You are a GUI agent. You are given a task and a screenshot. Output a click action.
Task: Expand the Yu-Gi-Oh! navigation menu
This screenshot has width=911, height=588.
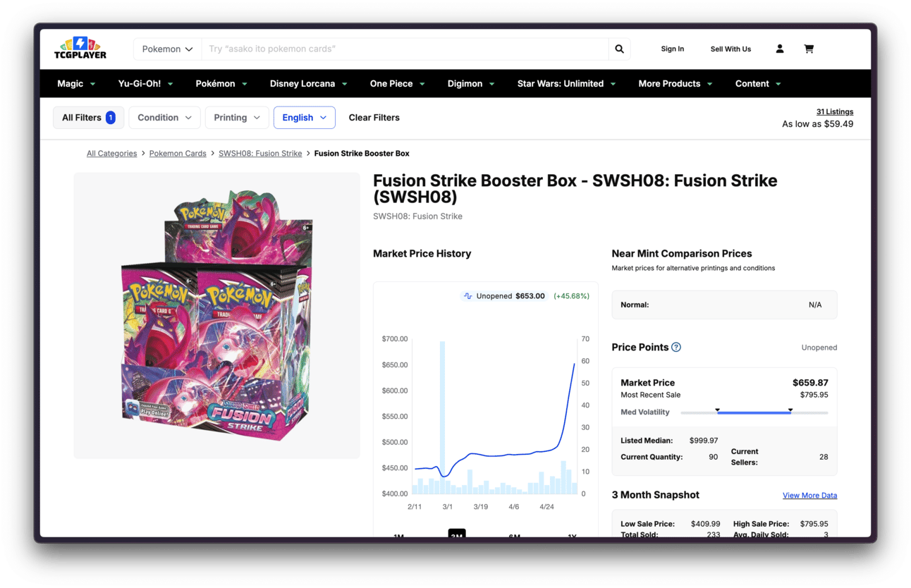(x=145, y=83)
